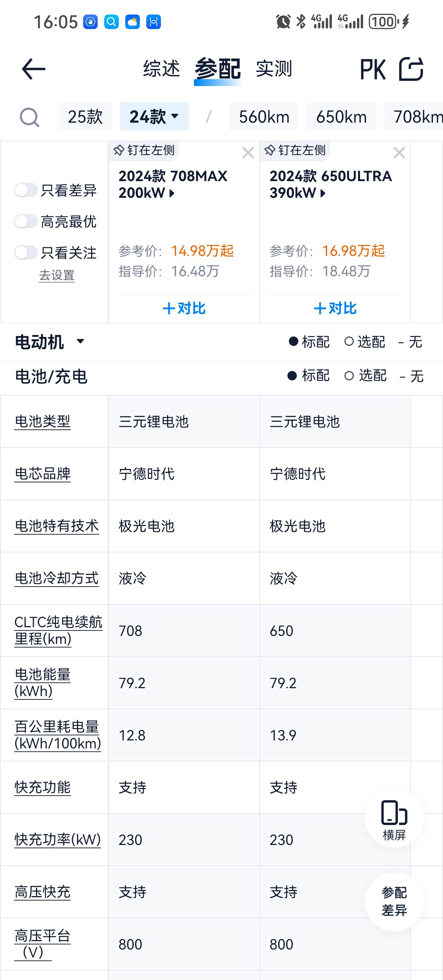
Task: Open the 24款 year dropdown
Action: pyautogui.click(x=154, y=117)
